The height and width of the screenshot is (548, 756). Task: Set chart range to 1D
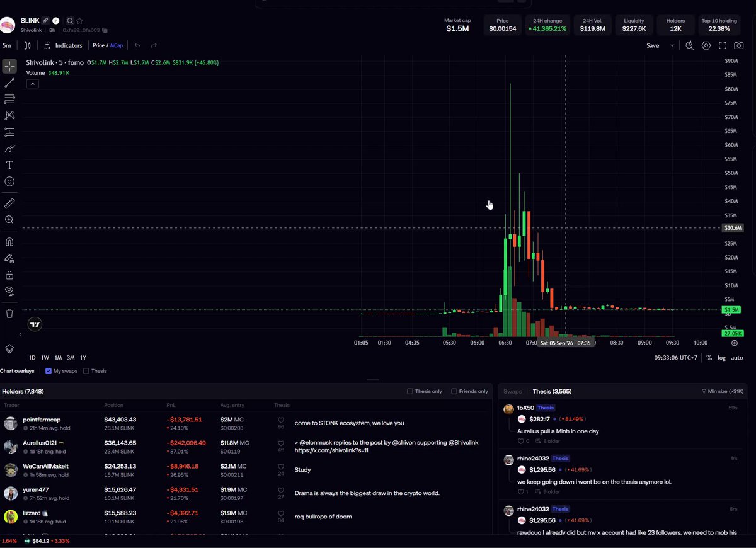(x=32, y=358)
